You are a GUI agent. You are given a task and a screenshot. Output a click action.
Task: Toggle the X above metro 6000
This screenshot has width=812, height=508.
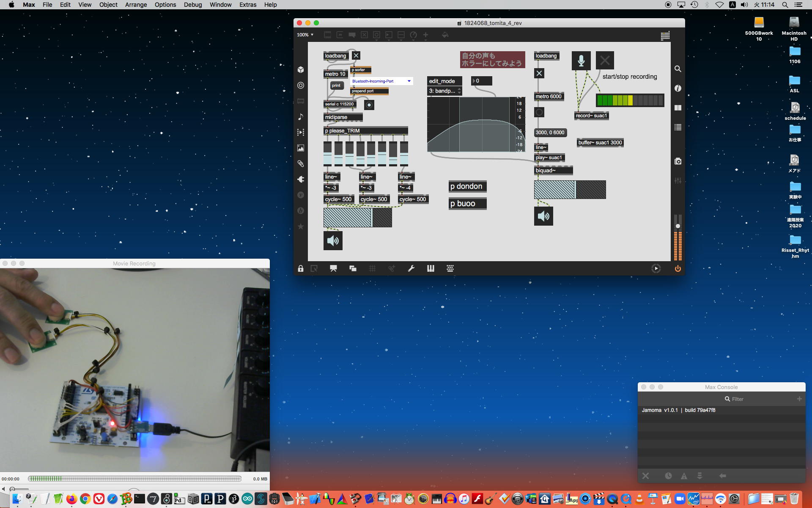pyautogui.click(x=539, y=73)
